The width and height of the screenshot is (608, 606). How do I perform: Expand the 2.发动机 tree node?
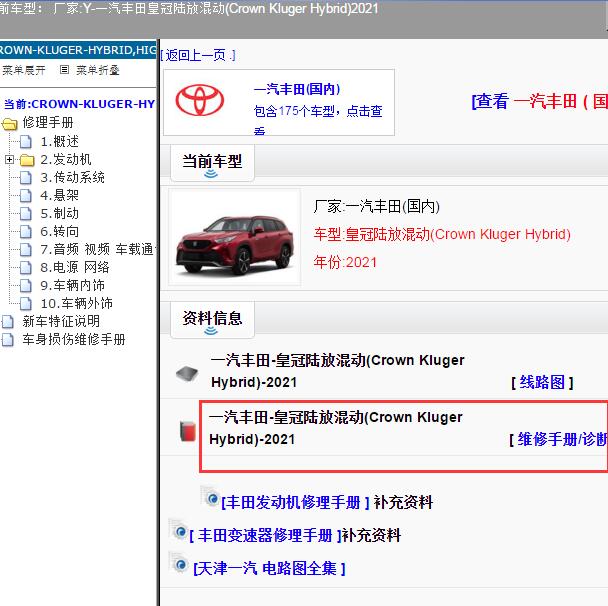(x=9, y=160)
